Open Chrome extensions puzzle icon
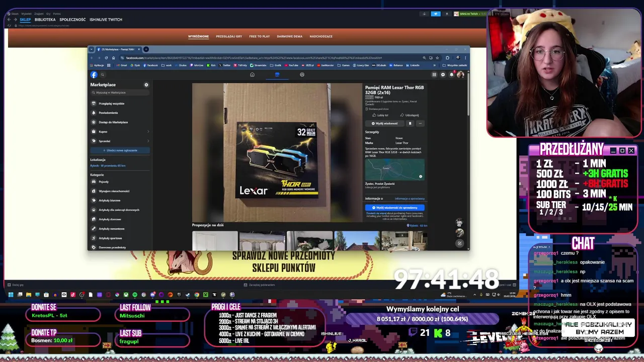 (447, 58)
